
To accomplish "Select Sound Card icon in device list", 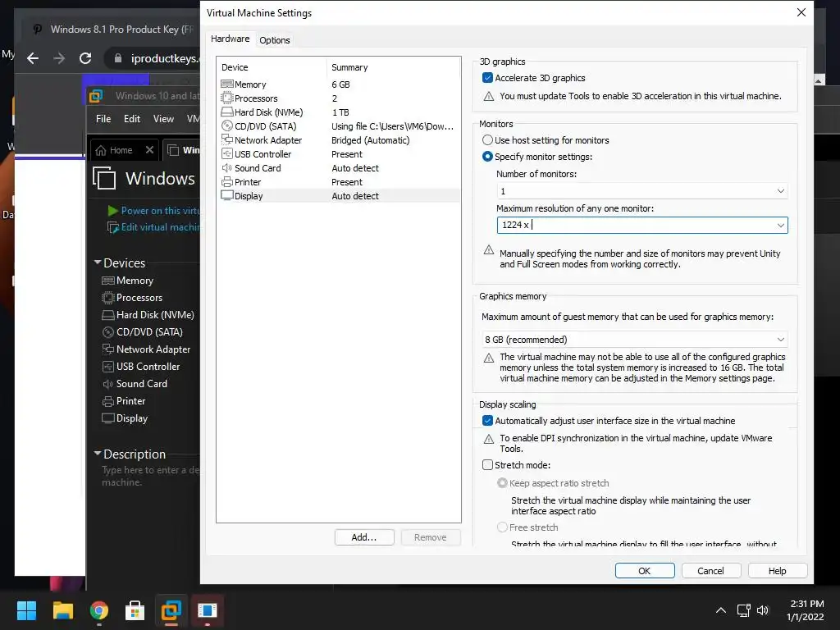I will point(227,167).
